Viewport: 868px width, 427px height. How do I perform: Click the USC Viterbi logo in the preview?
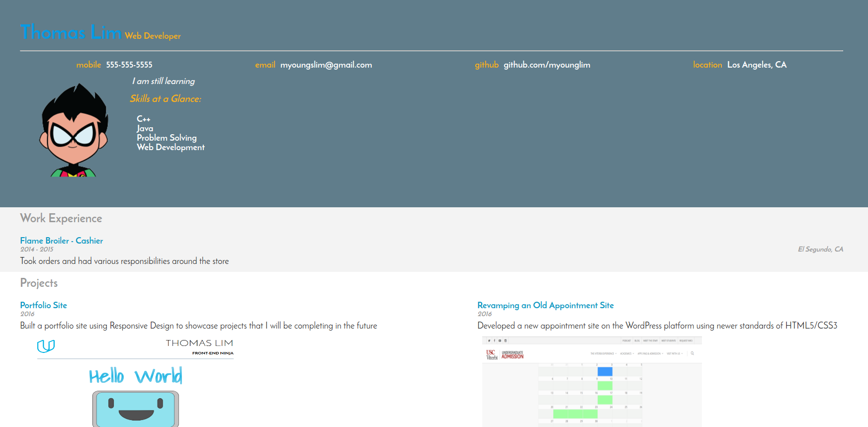(x=491, y=355)
